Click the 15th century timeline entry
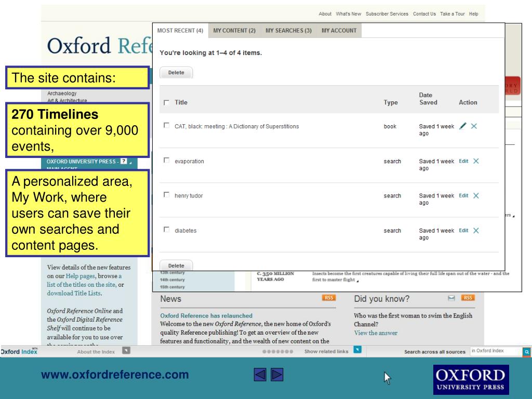The image size is (532, 399). (x=172, y=287)
